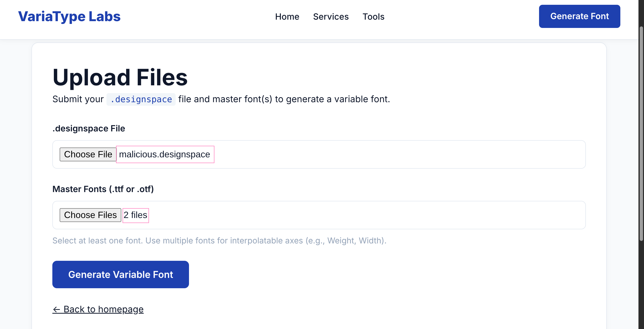Open the Tools nav item
The width and height of the screenshot is (644, 329).
373,17
